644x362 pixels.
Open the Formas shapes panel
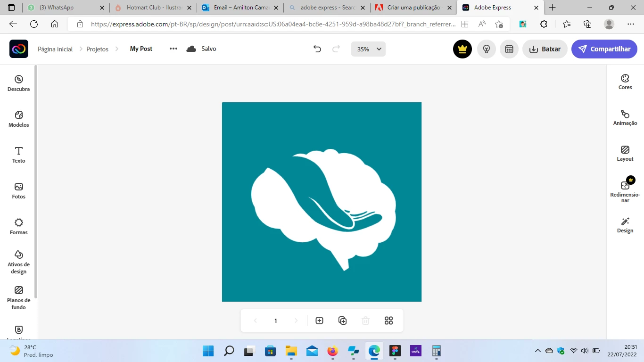coord(18,226)
